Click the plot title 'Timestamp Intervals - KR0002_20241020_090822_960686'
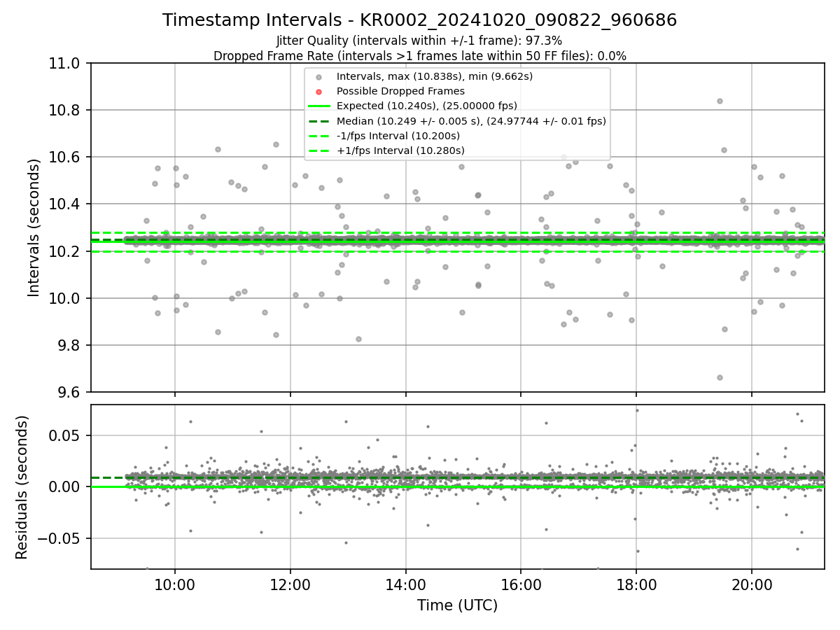 coord(419,20)
